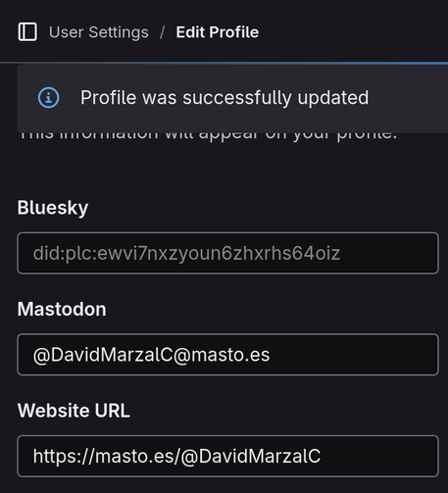Click the https://masto.es/@DavidMarzalC URL text
448x493 pixels.
tap(176, 456)
